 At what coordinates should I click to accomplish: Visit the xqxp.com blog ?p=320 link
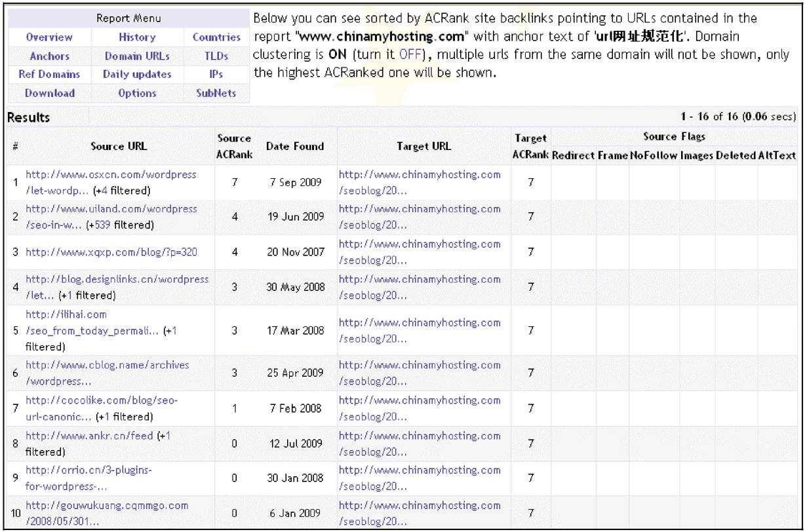pos(111,252)
